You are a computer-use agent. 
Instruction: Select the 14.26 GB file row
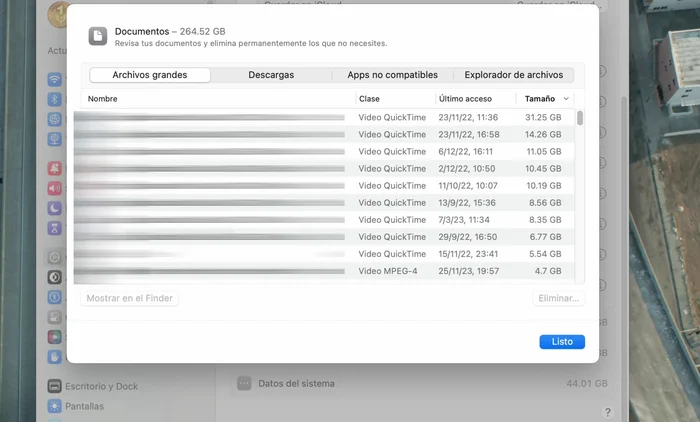tap(324, 134)
